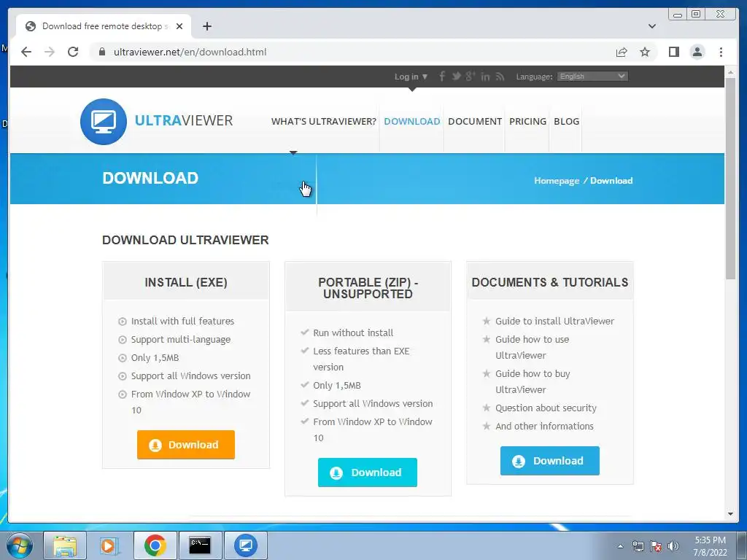Follow the Homepage breadcrumb link
Screen dimensions: 747x560
[x=557, y=181]
